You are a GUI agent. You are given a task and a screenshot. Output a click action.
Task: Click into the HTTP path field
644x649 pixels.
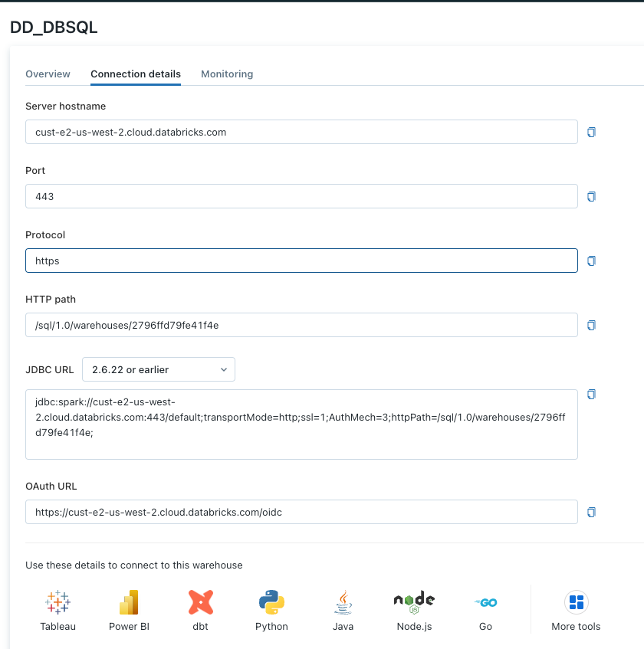click(x=301, y=325)
